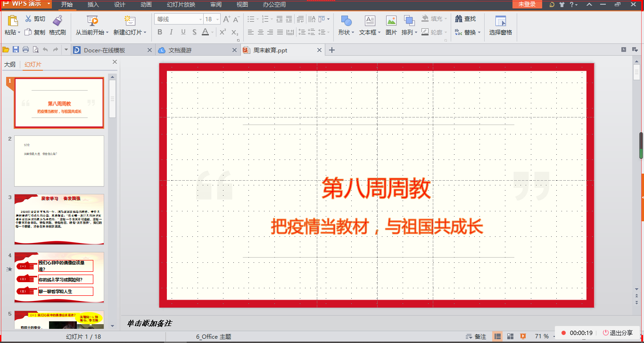Click the increase font size icon
This screenshot has height=343, width=644.
[x=227, y=19]
